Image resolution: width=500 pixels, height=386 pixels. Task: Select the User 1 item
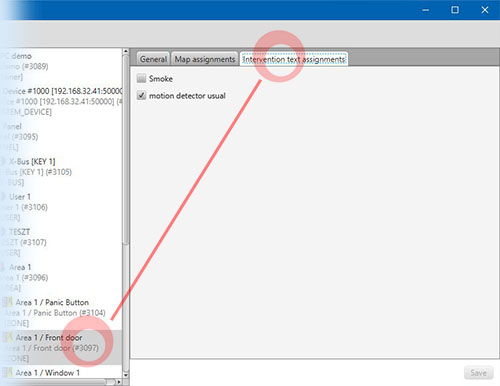(61, 207)
